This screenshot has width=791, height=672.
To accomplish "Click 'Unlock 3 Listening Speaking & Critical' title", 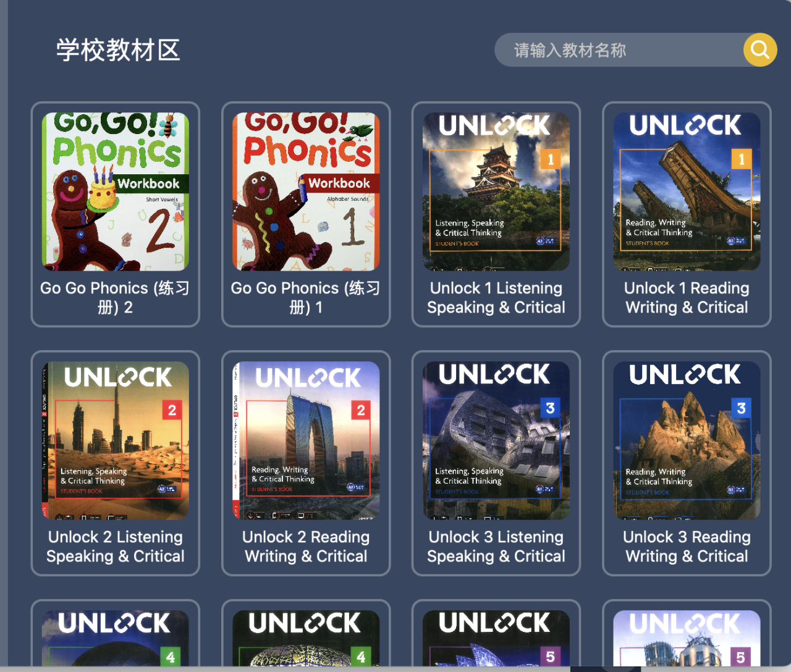I will (496, 547).
